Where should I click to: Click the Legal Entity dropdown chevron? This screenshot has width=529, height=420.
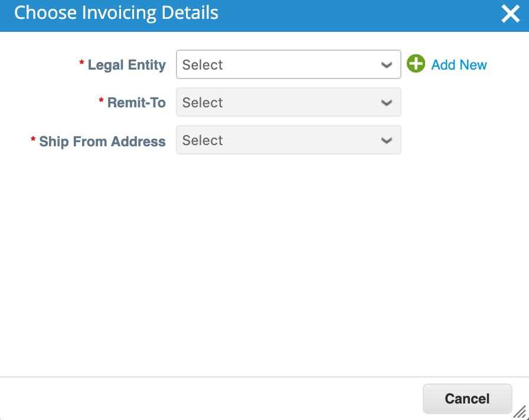point(387,65)
